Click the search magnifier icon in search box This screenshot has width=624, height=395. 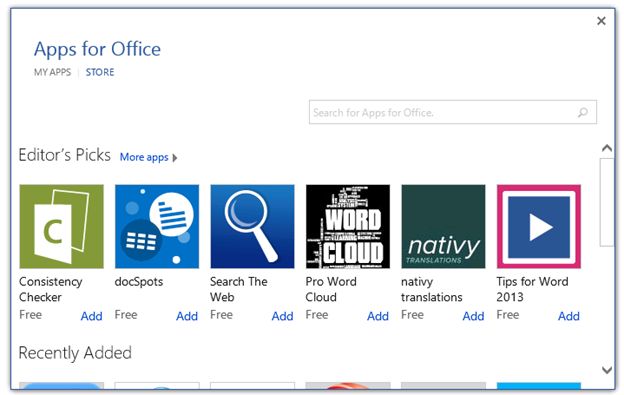pyautogui.click(x=583, y=113)
